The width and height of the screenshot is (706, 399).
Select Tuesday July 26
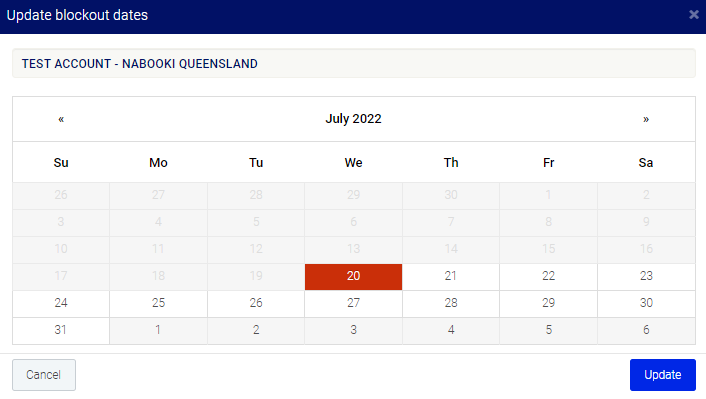[x=256, y=304]
